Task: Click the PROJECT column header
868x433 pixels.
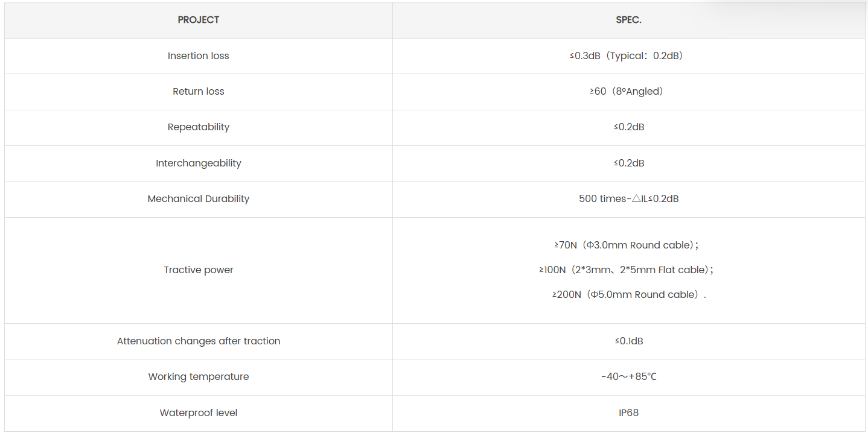Action: 198,20
